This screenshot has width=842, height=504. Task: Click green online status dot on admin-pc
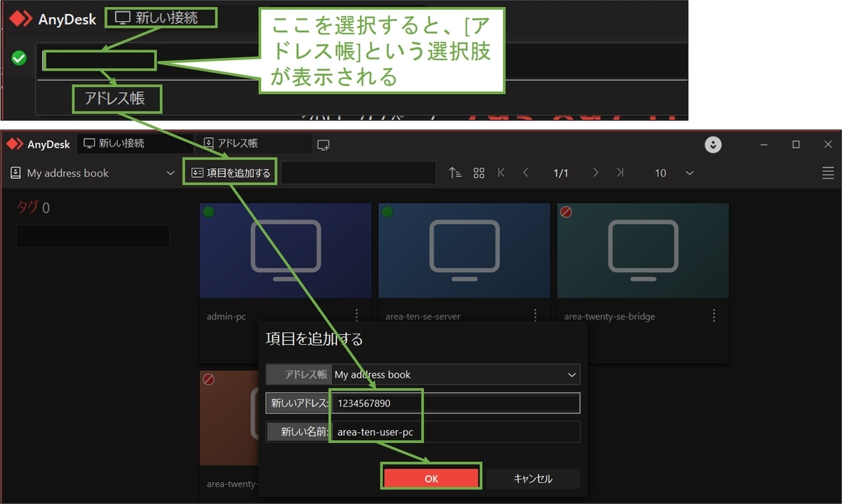pyautogui.click(x=208, y=212)
